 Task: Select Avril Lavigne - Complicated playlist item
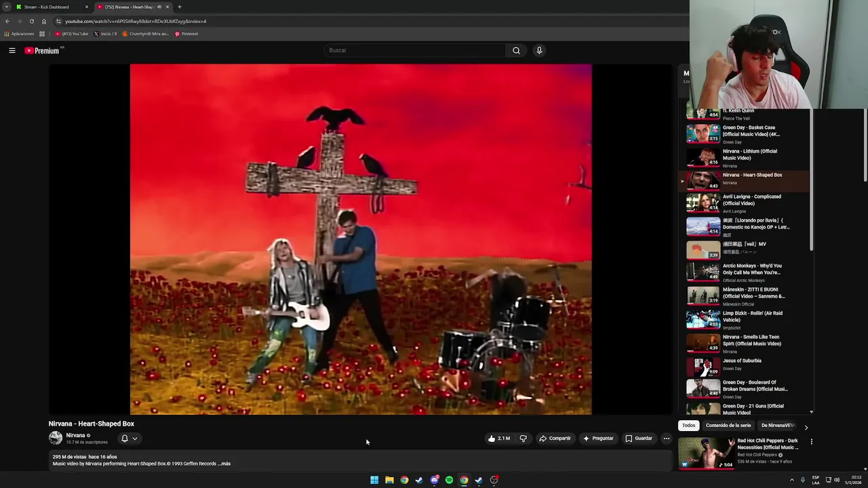[745, 203]
